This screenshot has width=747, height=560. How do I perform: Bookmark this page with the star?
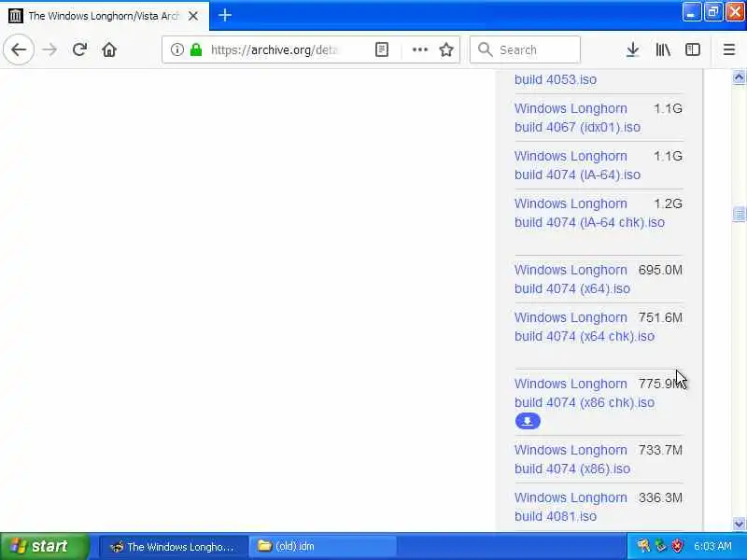click(446, 49)
